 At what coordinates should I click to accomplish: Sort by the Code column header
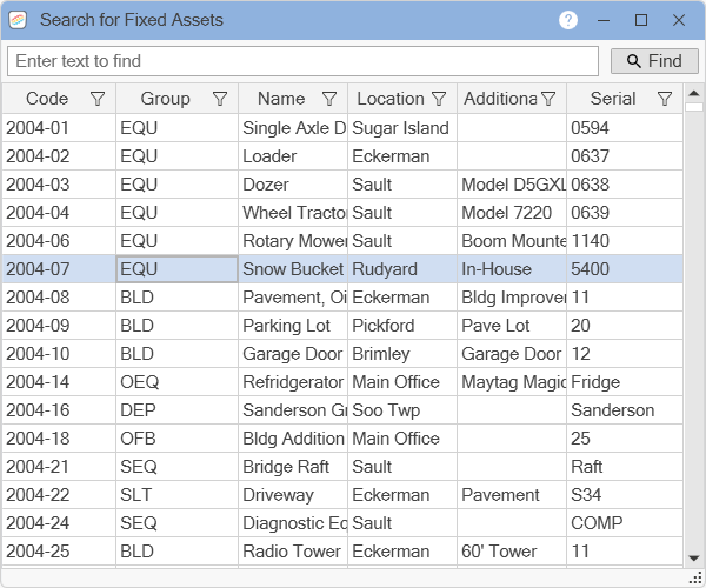47,99
